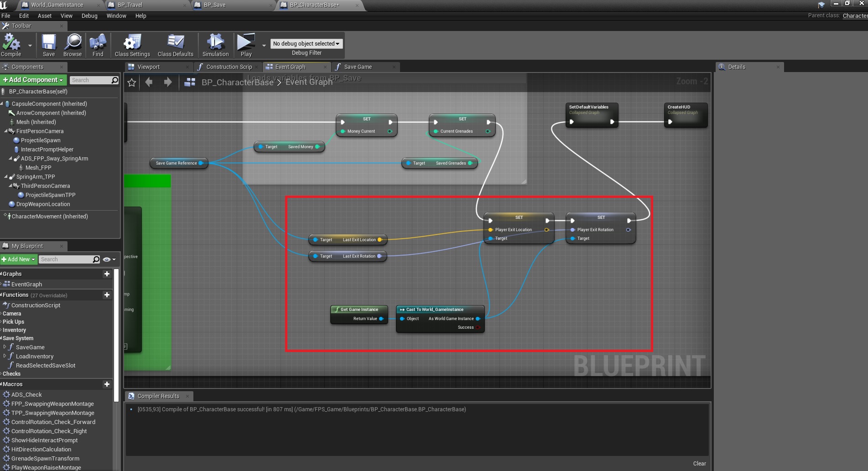The width and height of the screenshot is (868, 471).
Task: Click the Components search field
Action: tap(91, 80)
